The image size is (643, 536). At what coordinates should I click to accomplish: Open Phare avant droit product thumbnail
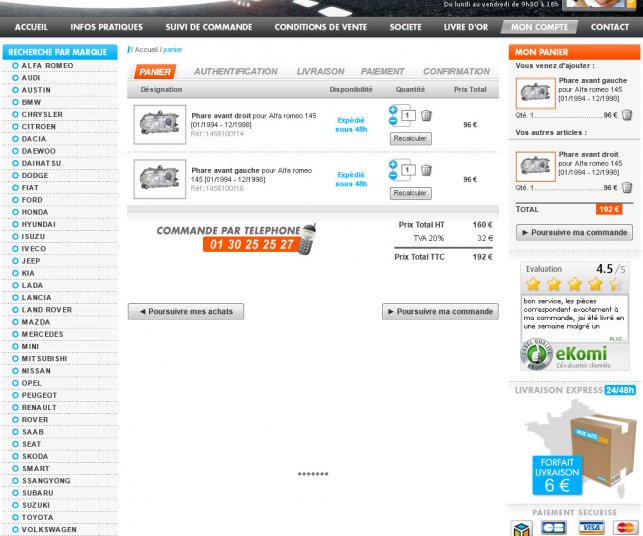(x=160, y=125)
